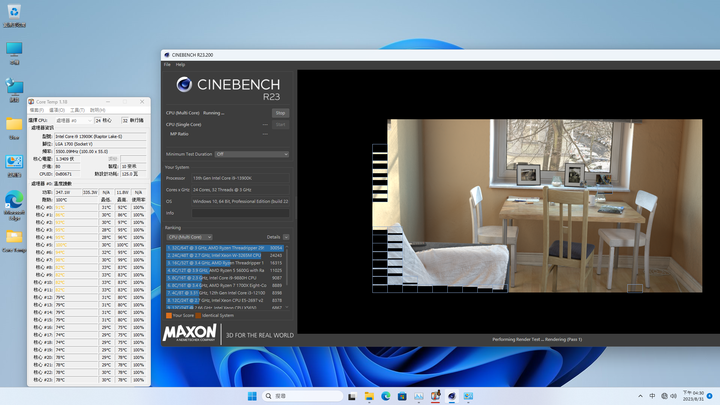Click the Cinebench logo in the left panel
The height and width of the screenshot is (405, 720).
[228, 89]
